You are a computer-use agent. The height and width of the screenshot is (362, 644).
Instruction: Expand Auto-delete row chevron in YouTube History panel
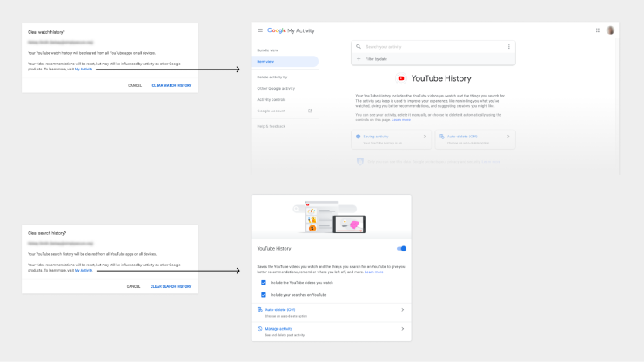click(x=402, y=310)
